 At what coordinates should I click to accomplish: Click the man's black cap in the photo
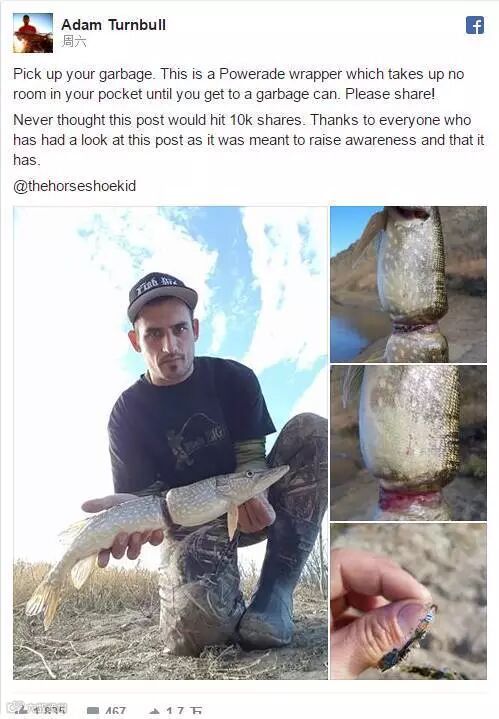(x=162, y=294)
